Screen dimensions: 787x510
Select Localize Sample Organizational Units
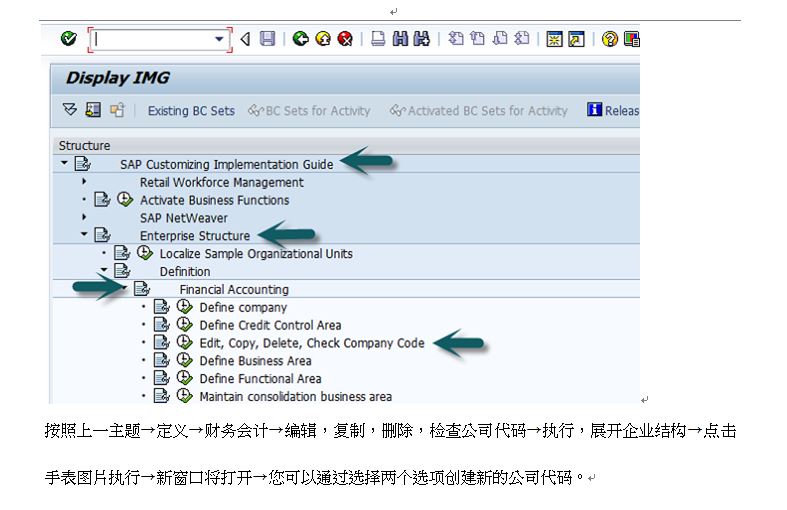point(256,253)
